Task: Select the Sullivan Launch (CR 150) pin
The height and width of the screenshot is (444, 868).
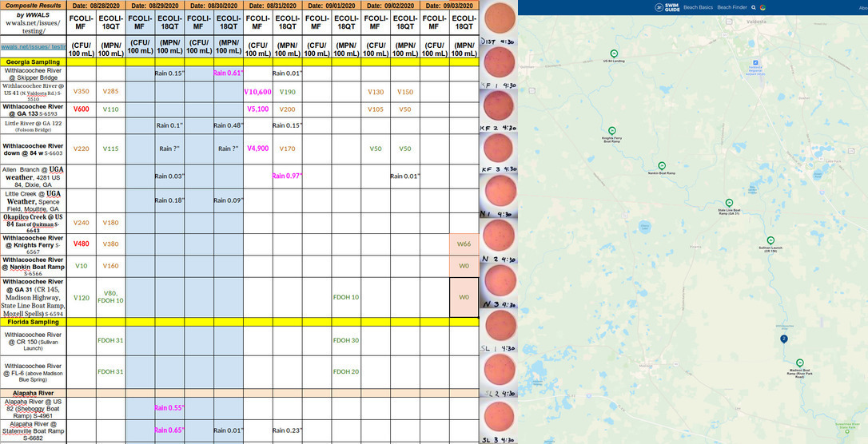Action: (x=770, y=240)
